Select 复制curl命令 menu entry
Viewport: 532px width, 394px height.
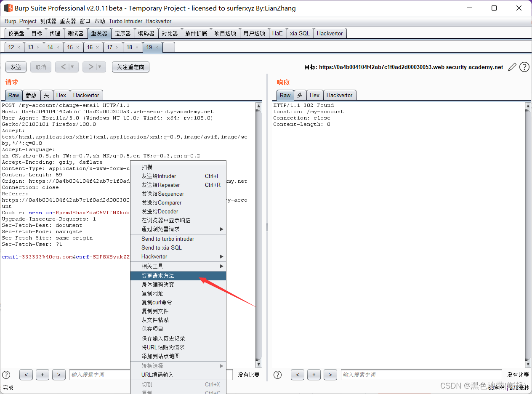tap(178, 303)
